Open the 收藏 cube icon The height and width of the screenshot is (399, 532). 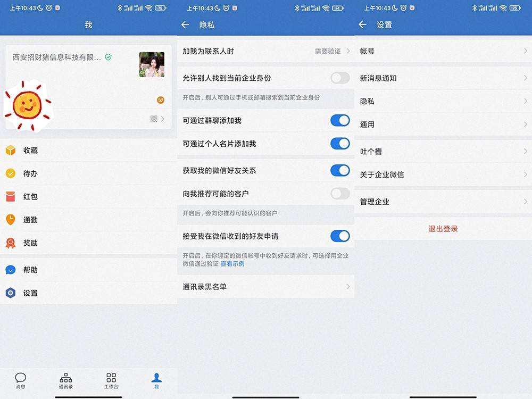[11, 151]
